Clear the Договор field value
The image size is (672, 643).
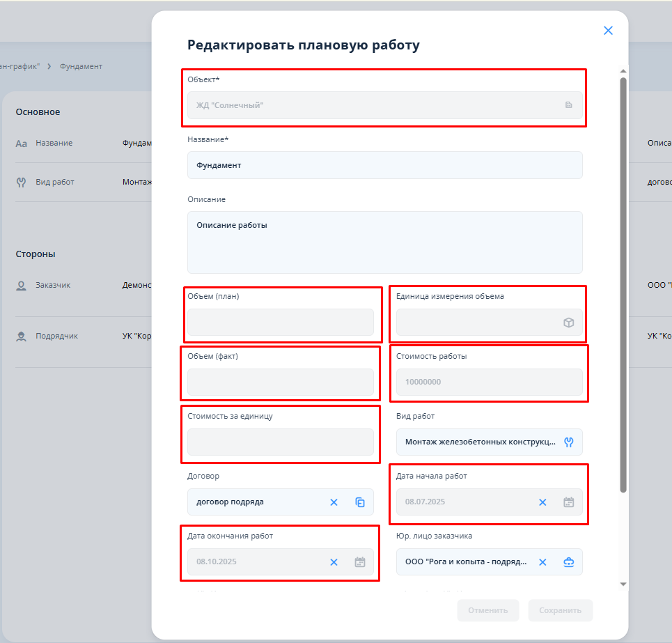pyautogui.click(x=334, y=502)
